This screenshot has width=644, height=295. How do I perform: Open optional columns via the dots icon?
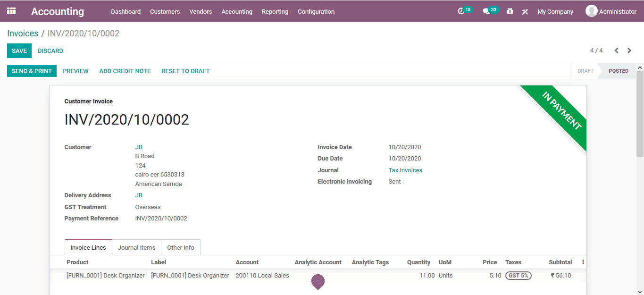point(583,262)
